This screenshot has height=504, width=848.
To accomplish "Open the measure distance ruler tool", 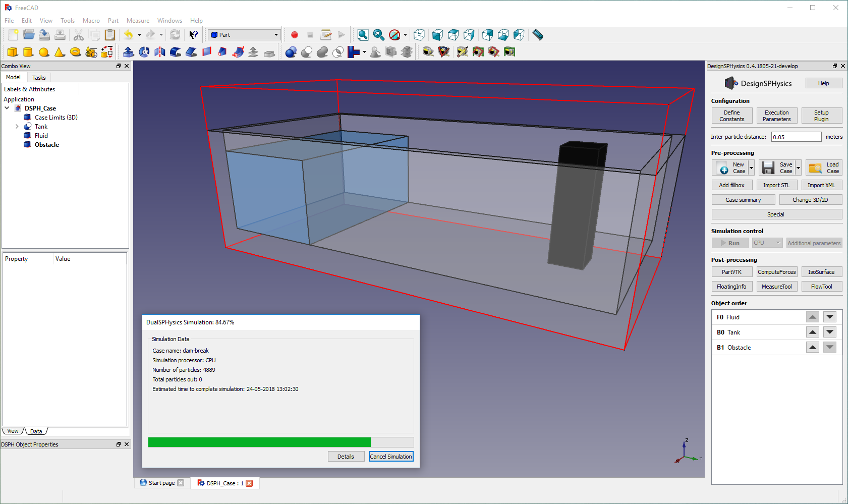I will coord(538,35).
